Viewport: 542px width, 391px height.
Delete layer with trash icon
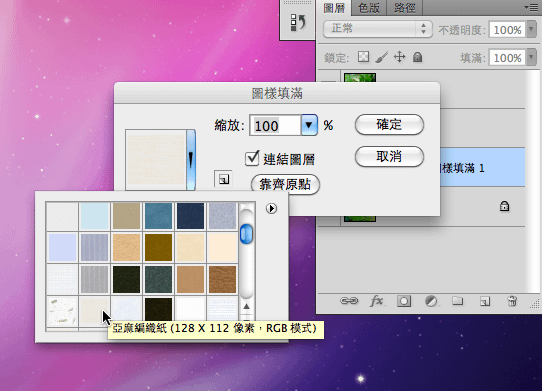click(512, 301)
